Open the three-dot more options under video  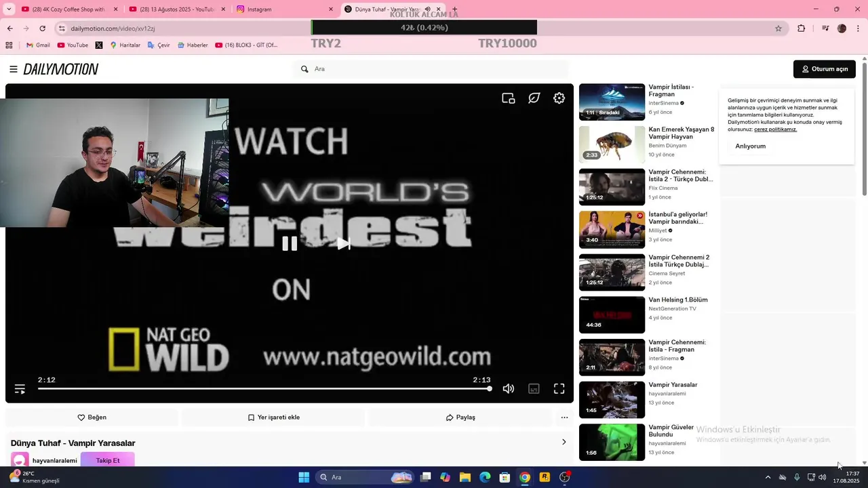click(564, 418)
